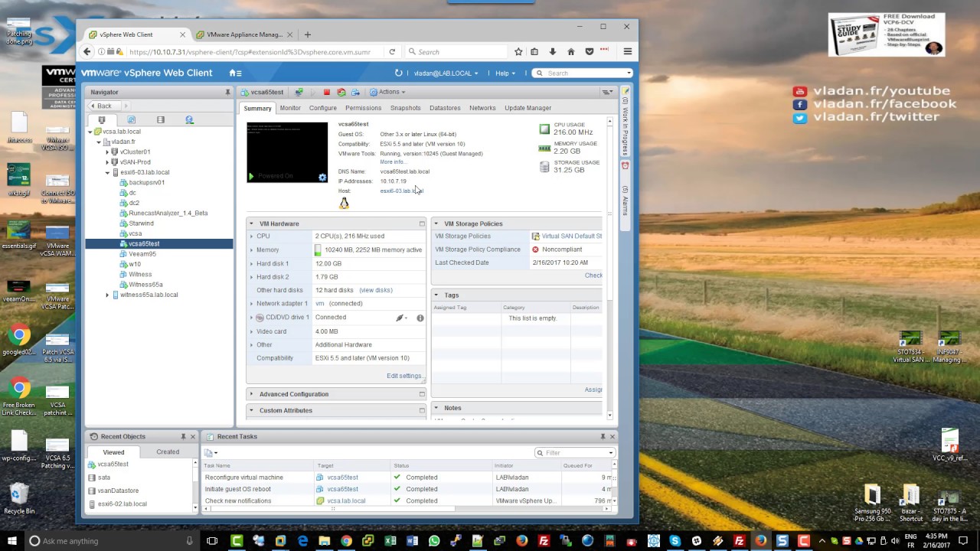Expand witness65a.lab.local host node
Screen dimensions: 980x551
click(x=107, y=295)
